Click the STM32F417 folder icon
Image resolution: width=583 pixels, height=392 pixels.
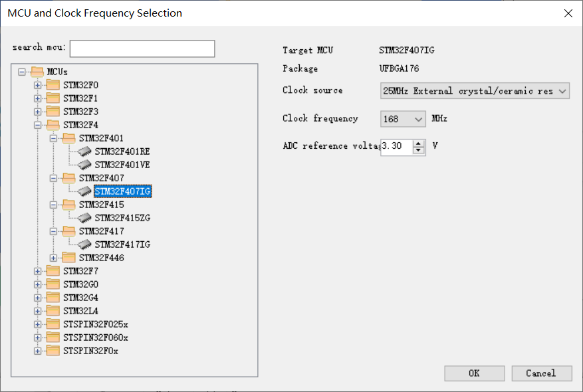tap(68, 231)
